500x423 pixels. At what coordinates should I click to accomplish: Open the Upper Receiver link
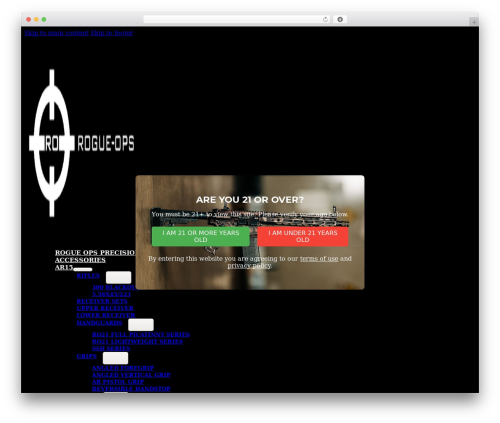coord(105,308)
